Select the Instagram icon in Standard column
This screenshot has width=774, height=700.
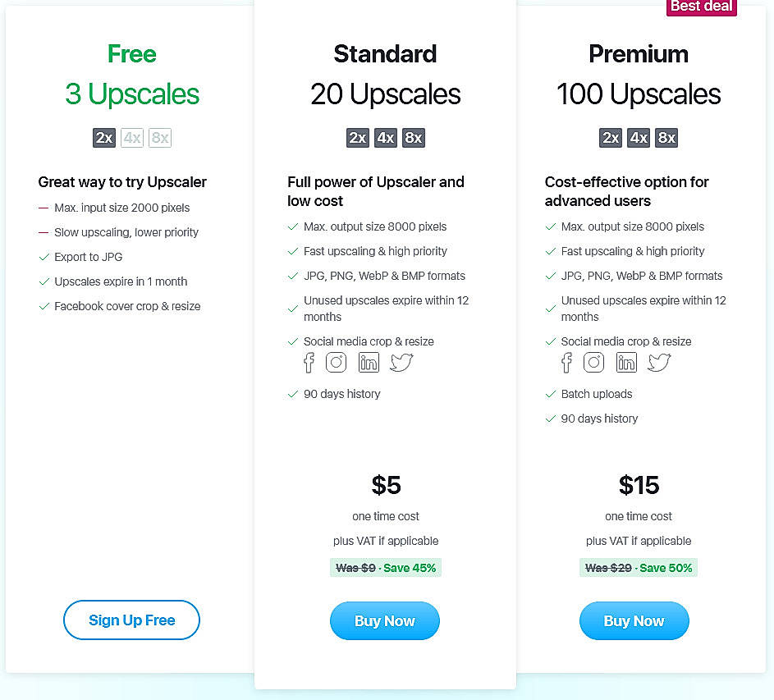[x=336, y=362]
